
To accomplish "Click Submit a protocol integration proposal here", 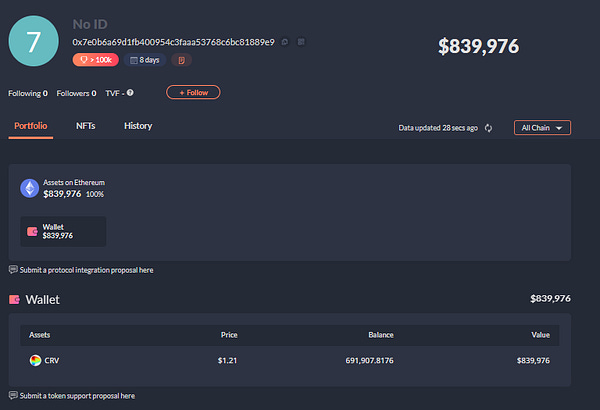I will click(x=86, y=270).
